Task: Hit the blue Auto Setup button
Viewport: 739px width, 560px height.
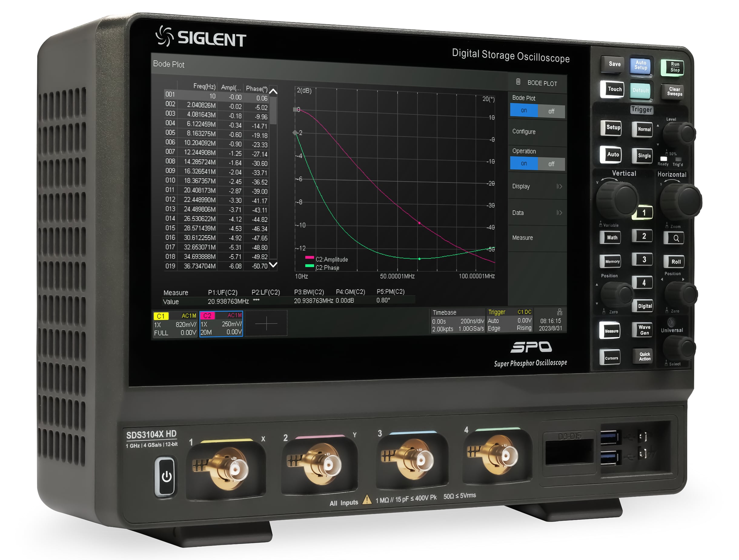Action: click(x=641, y=65)
